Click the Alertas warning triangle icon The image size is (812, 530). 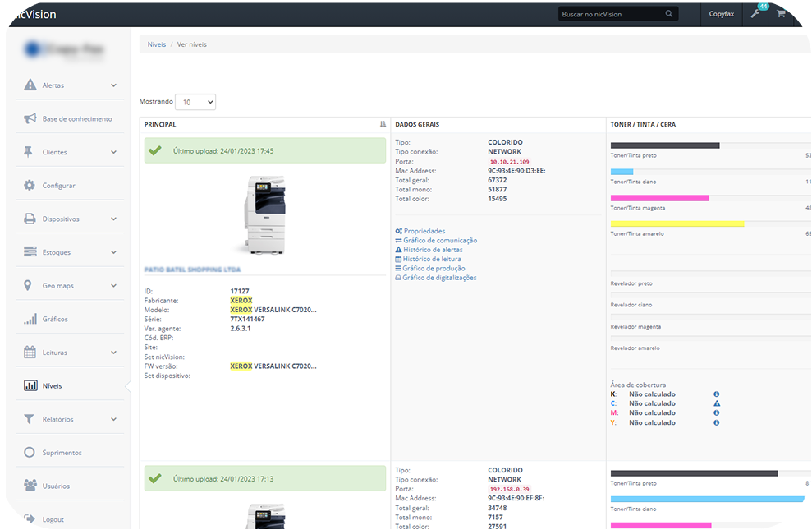tap(30, 85)
